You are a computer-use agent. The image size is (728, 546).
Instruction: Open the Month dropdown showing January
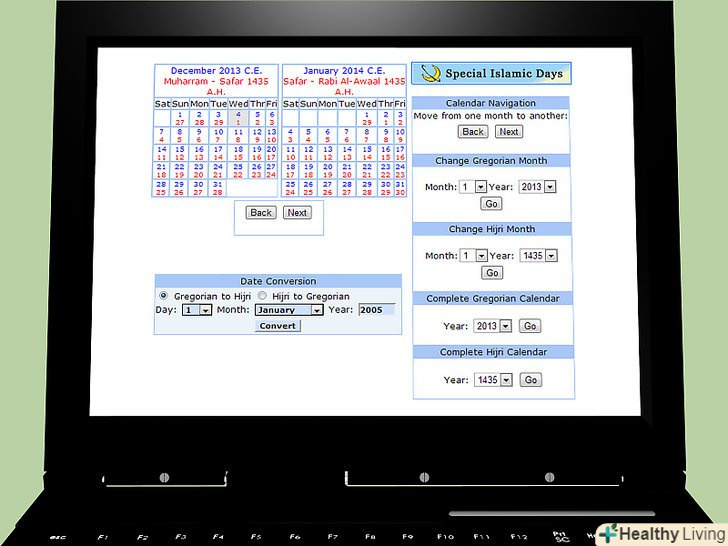pos(287,310)
